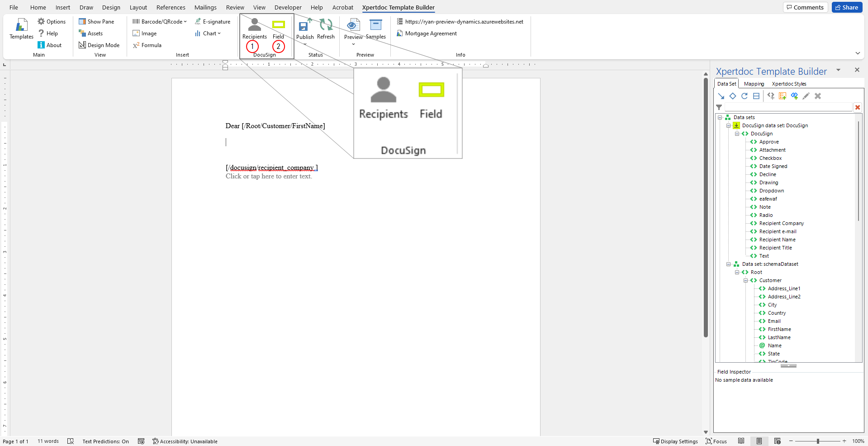Toggle Focus mode in the status bar
This screenshot has width=868, height=446.
pos(716,441)
